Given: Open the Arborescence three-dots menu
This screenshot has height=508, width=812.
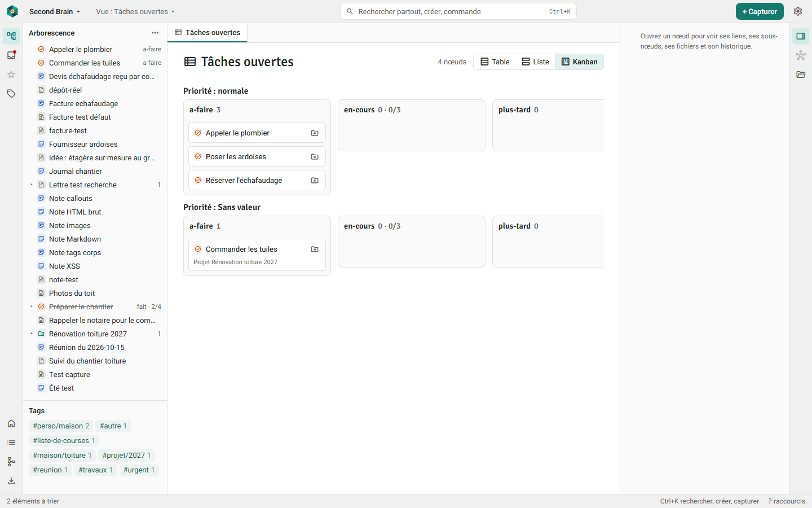Looking at the screenshot, I should point(155,33).
